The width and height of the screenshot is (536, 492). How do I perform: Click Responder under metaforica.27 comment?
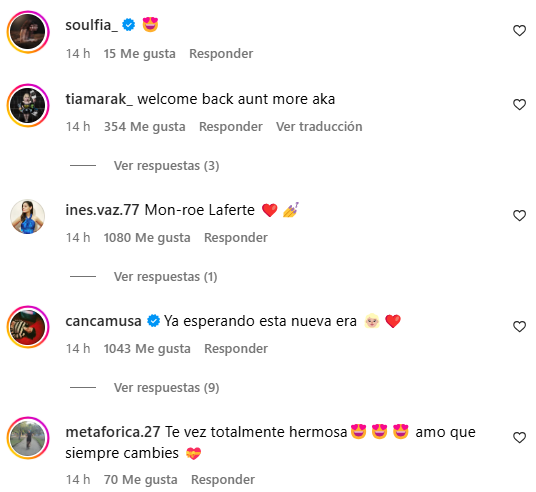pos(223,480)
